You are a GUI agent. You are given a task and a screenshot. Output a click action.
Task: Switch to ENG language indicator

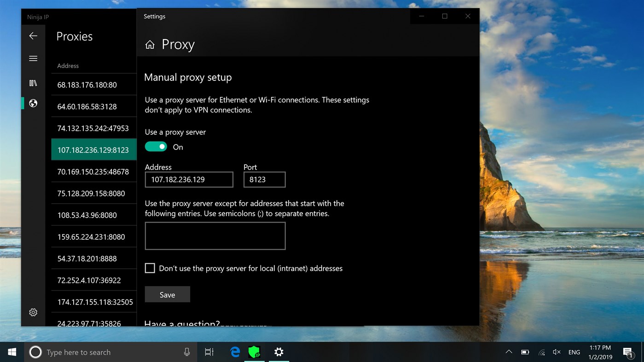coord(574,352)
